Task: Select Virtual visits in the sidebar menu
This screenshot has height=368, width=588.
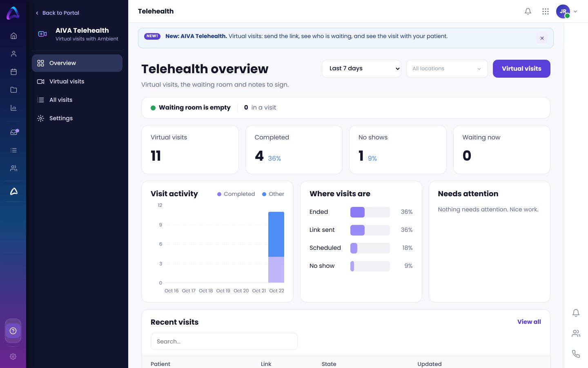Action: coord(77,81)
